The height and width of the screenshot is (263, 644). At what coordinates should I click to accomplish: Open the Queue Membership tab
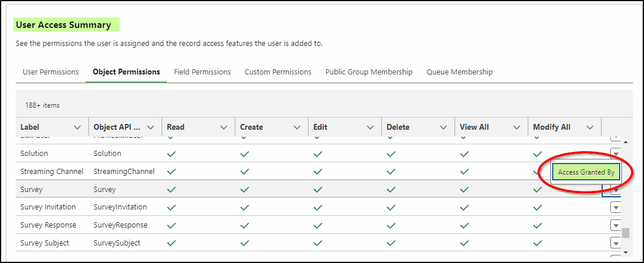click(x=460, y=72)
